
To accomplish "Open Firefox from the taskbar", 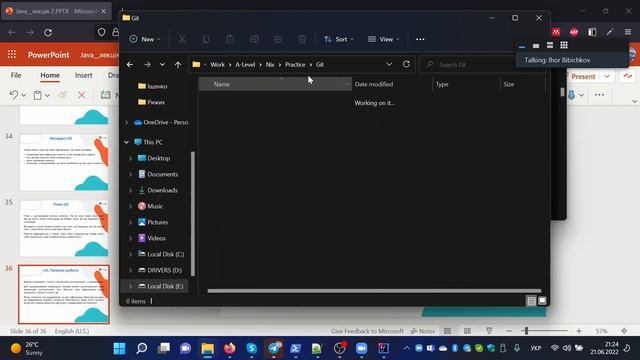I will (230, 348).
